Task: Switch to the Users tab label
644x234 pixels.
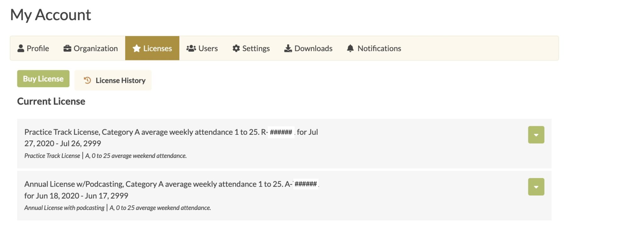Action: pyautogui.click(x=208, y=48)
